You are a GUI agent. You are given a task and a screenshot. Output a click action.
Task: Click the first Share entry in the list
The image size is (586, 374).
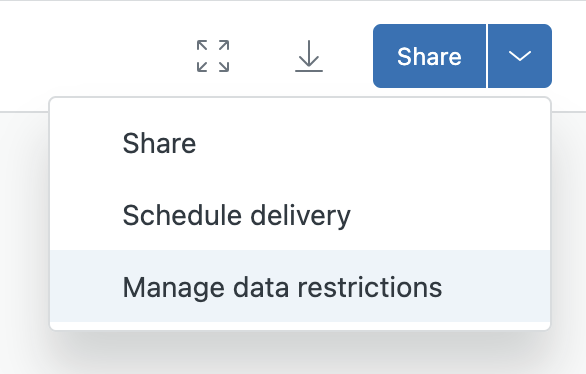300,143
